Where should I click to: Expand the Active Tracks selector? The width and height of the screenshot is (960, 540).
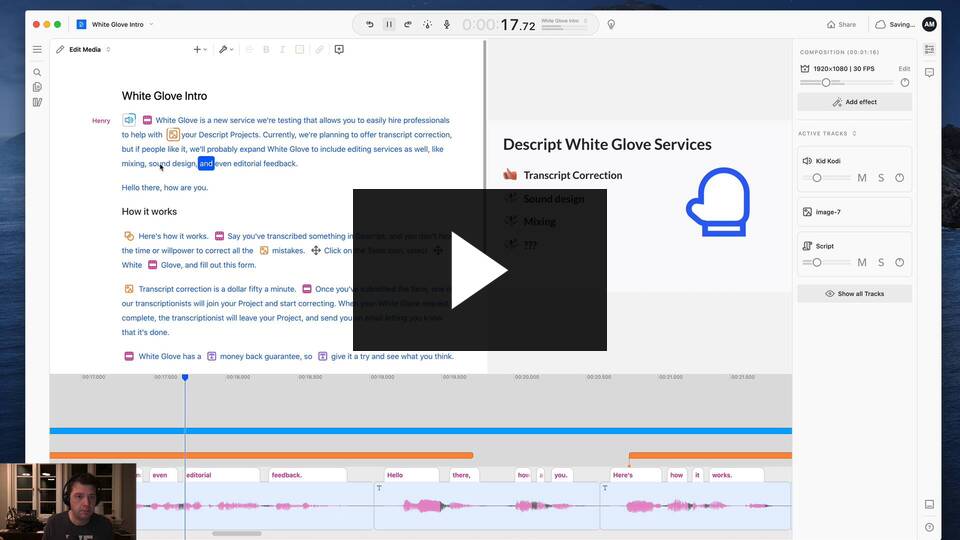(x=854, y=133)
